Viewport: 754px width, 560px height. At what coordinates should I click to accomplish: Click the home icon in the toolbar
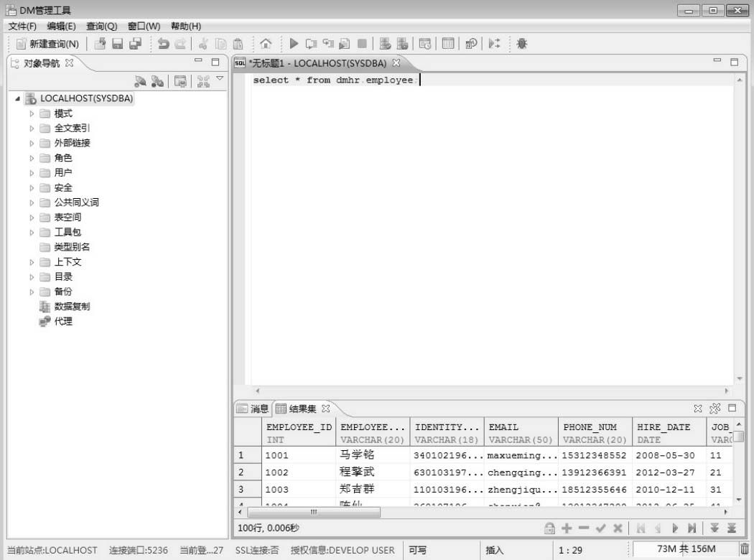(x=266, y=44)
